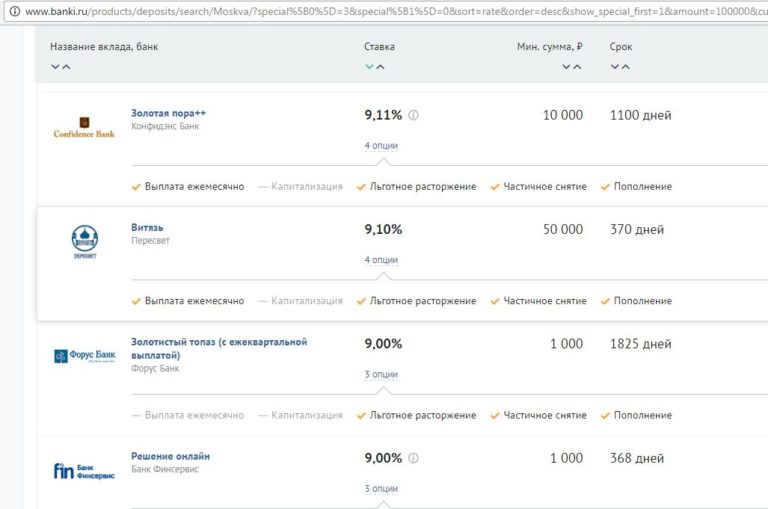Click the Confidence Bank logo
This screenshot has height=509, width=768.
pos(84,127)
